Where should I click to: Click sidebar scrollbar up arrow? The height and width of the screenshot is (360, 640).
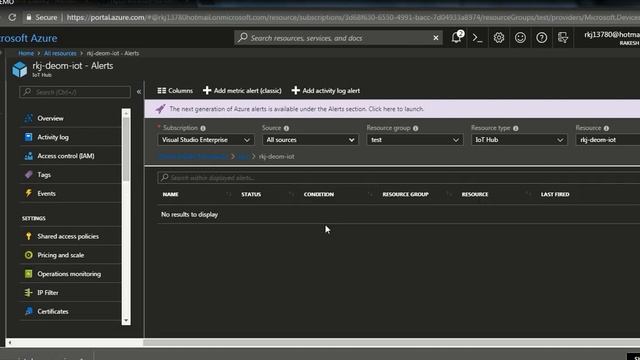[x=126, y=113]
